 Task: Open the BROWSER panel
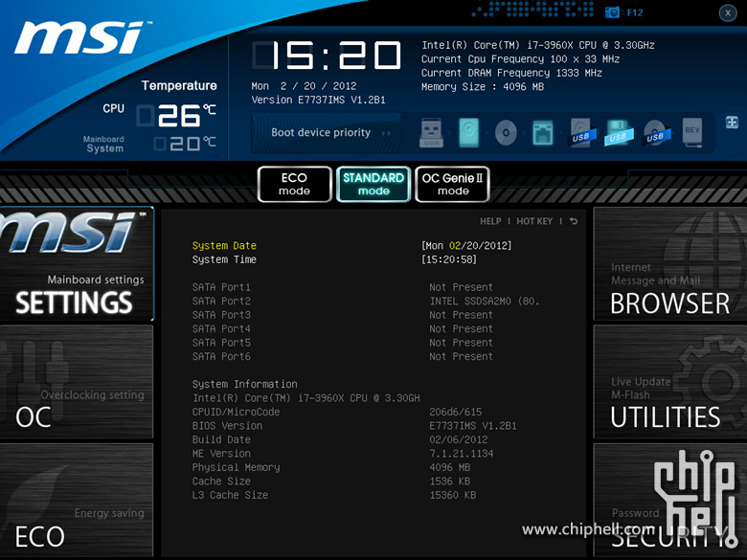tap(669, 263)
